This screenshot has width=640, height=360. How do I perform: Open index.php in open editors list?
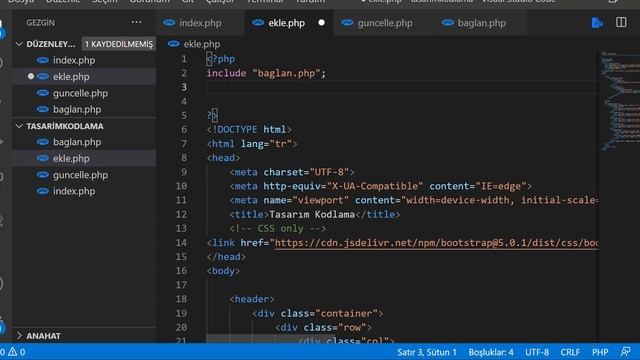tap(84, 60)
